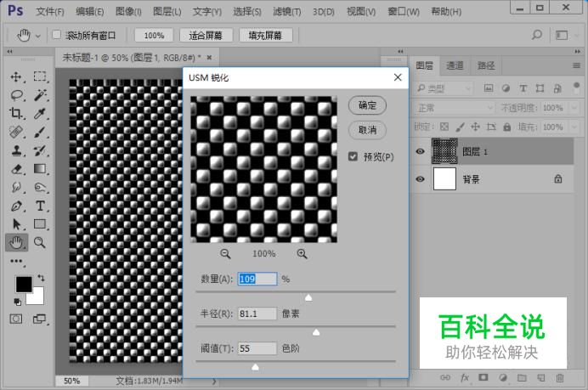Select the Horizontal Type tool
The height and width of the screenshot is (390, 588).
[40, 206]
